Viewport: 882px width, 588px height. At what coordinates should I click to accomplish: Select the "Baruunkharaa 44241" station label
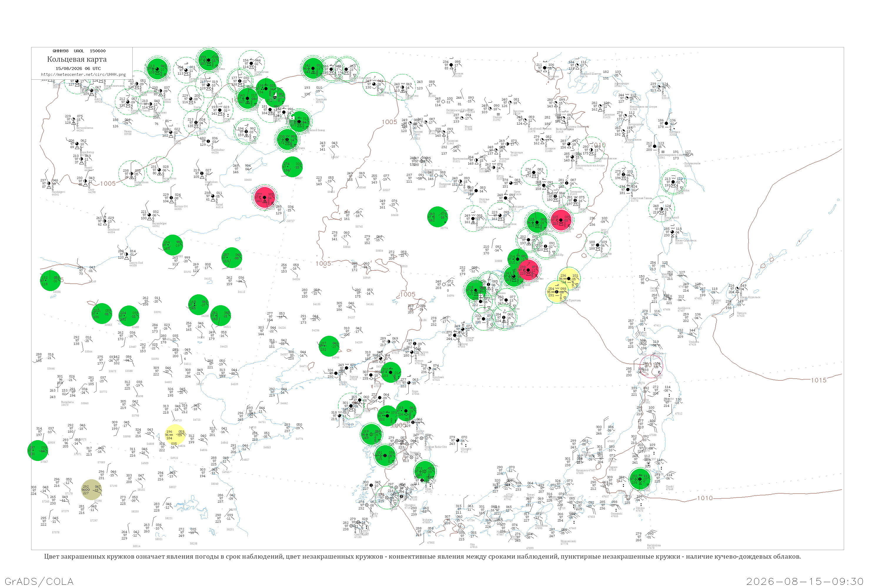[x=84, y=129]
